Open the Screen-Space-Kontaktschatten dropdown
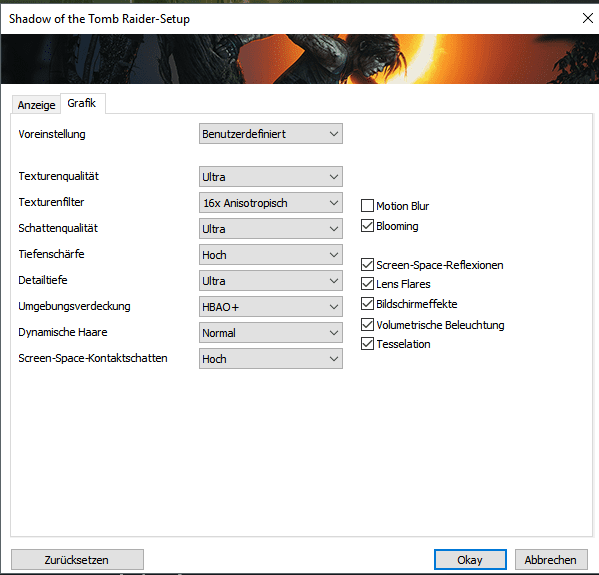 270,358
